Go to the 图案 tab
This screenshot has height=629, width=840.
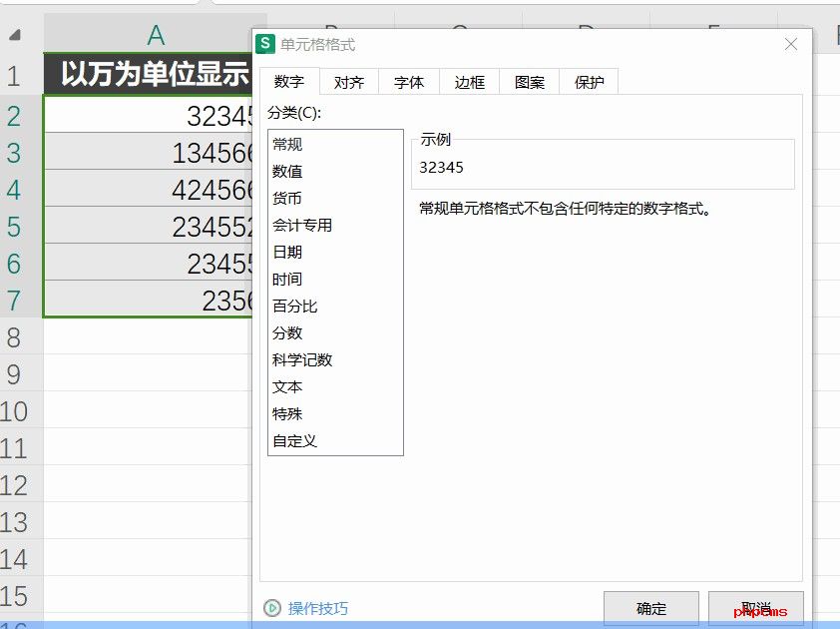[530, 82]
